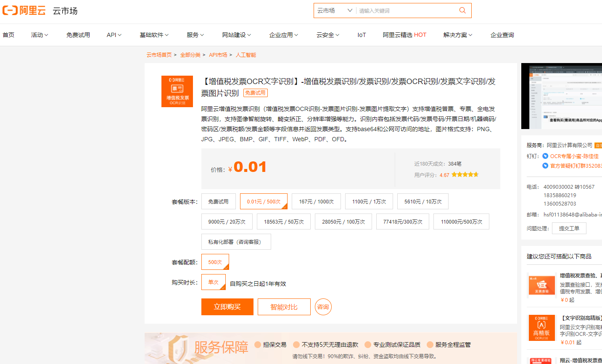Expand the 网站建设 menu

click(237, 35)
